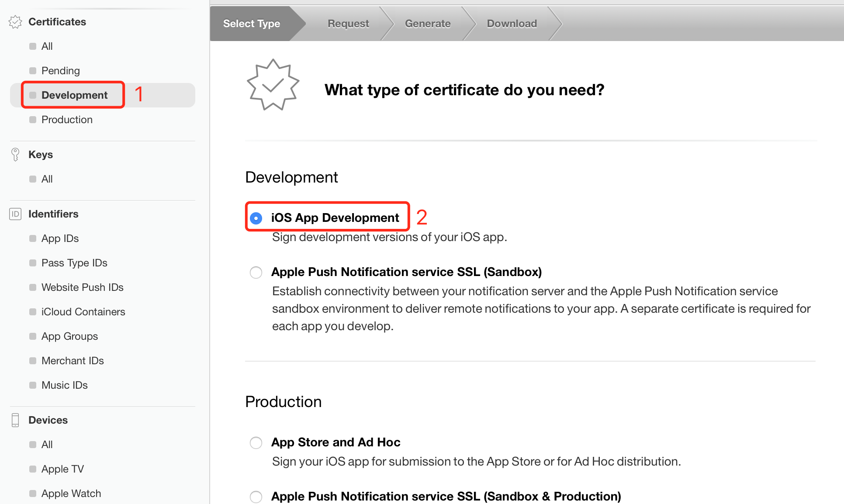
Task: Click the Certificates seal icon in sidebar
Action: (15, 22)
